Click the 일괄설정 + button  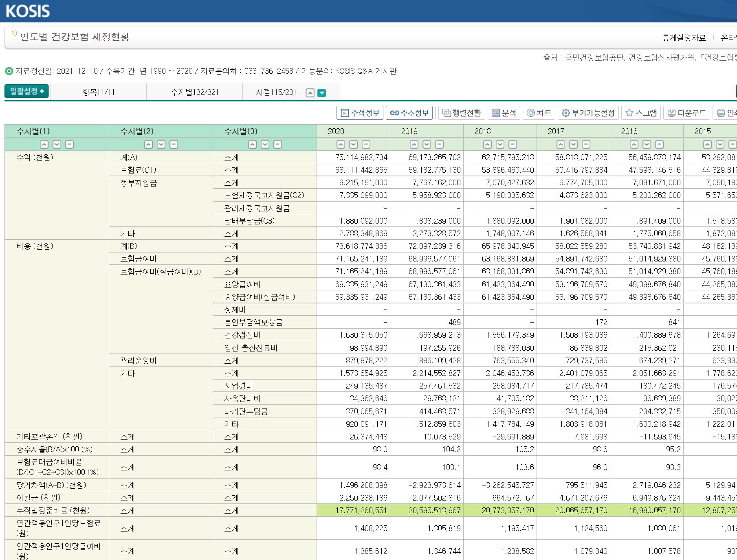coord(27,91)
